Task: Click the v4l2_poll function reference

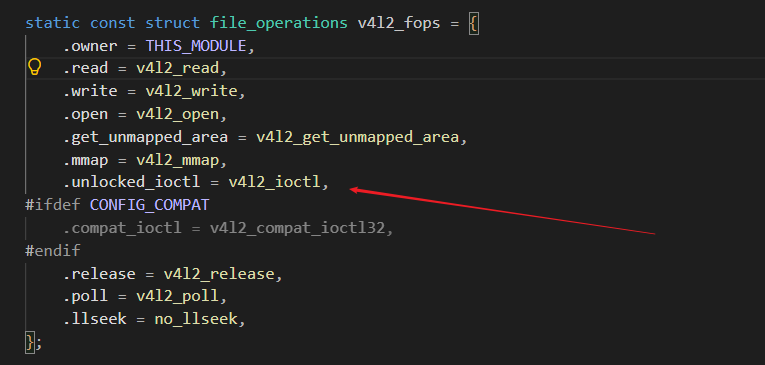Action: pos(178,297)
